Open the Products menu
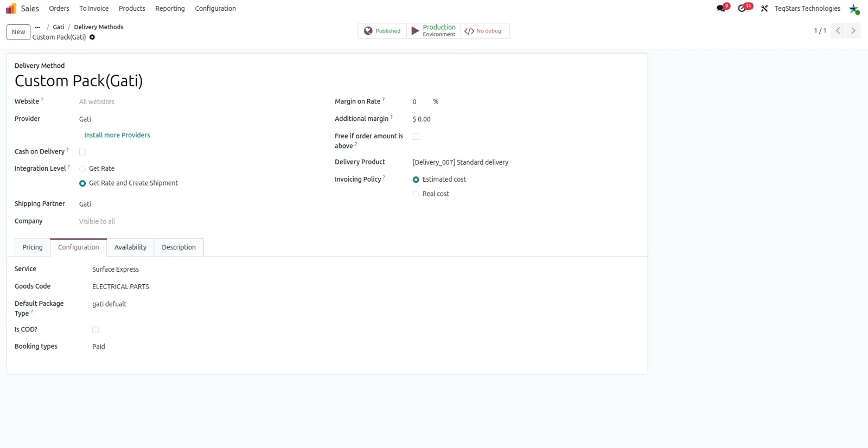The image size is (868, 448). (x=132, y=9)
